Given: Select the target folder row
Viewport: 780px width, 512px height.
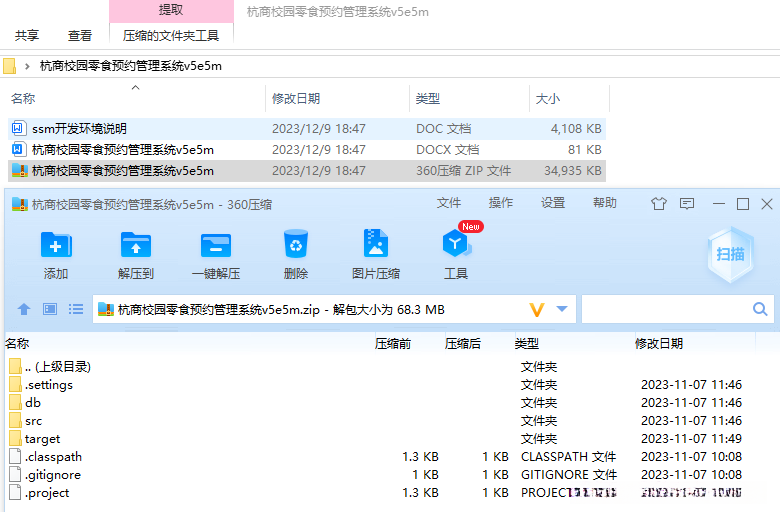Looking at the screenshot, I should [381, 438].
